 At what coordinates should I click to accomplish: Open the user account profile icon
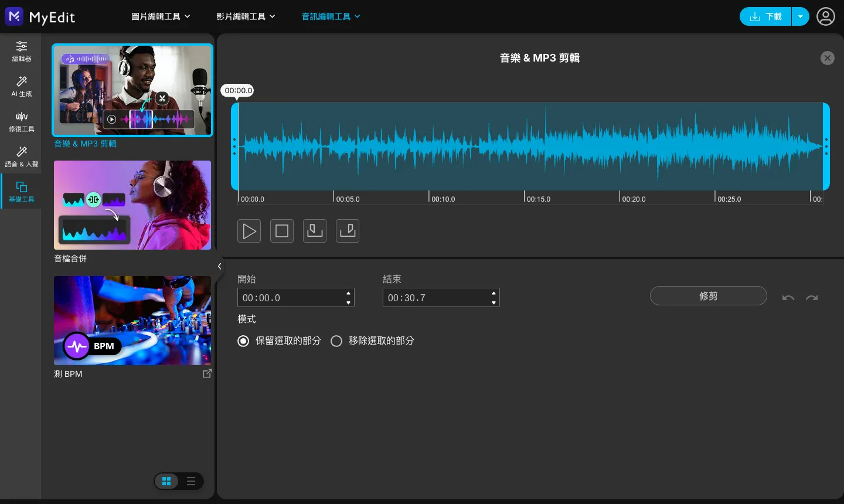tap(825, 16)
